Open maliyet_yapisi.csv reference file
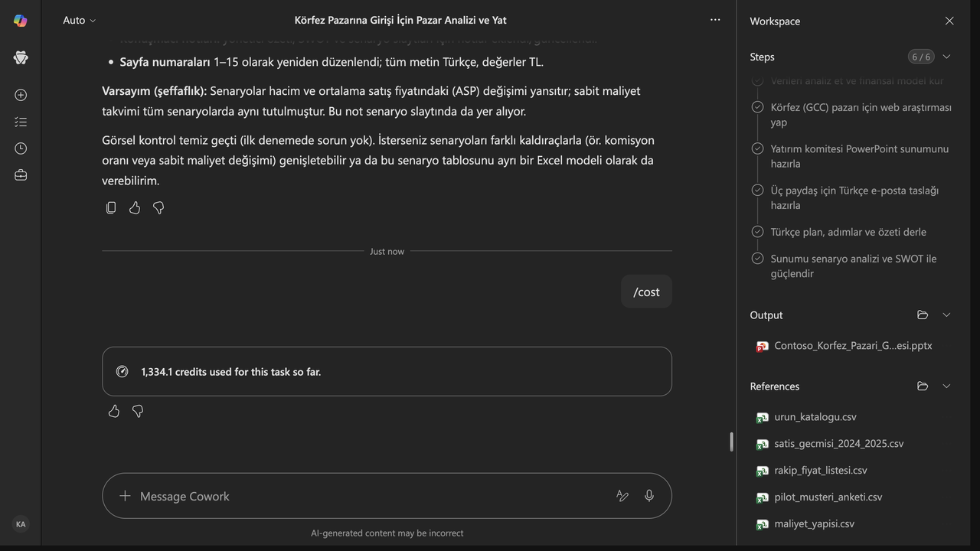 pos(805,524)
